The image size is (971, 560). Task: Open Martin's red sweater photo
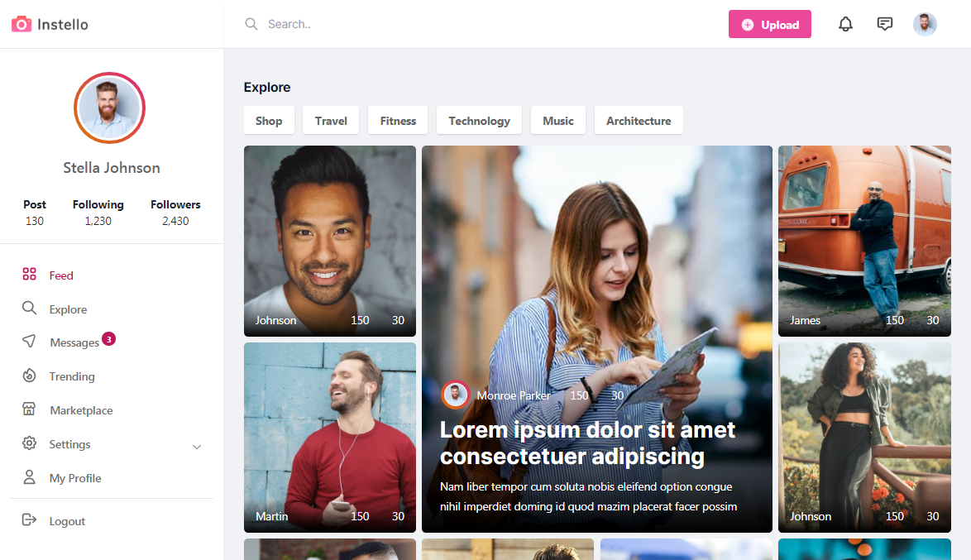pyautogui.click(x=330, y=438)
